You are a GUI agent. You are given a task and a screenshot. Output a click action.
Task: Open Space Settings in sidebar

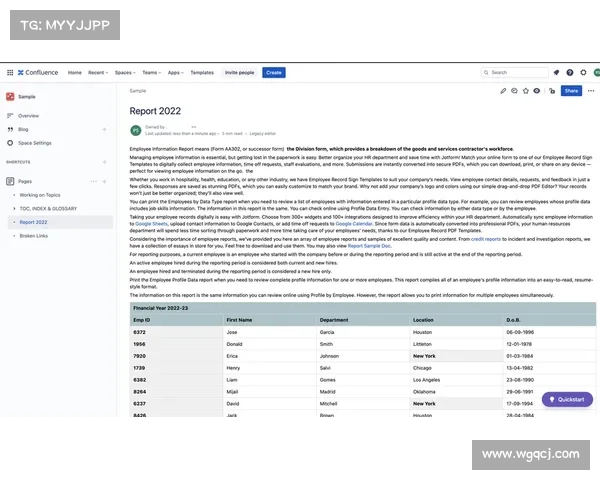(x=35, y=143)
